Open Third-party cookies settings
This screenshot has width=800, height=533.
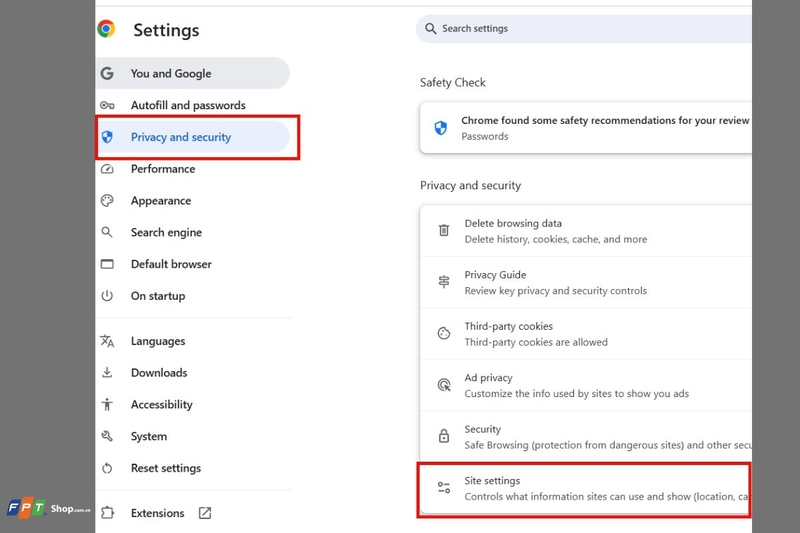point(585,334)
